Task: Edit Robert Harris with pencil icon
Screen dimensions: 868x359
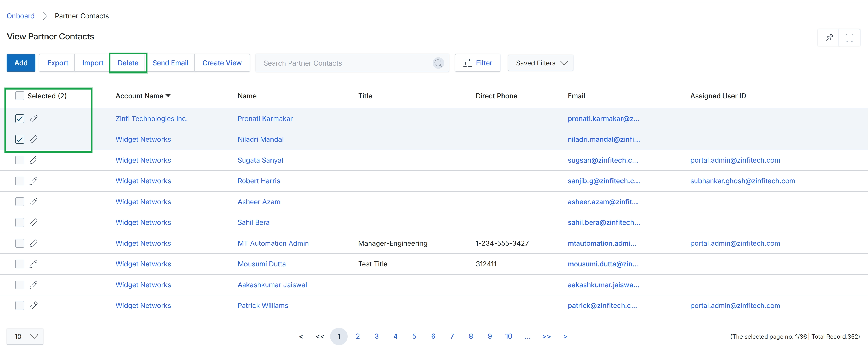Action: [33, 181]
